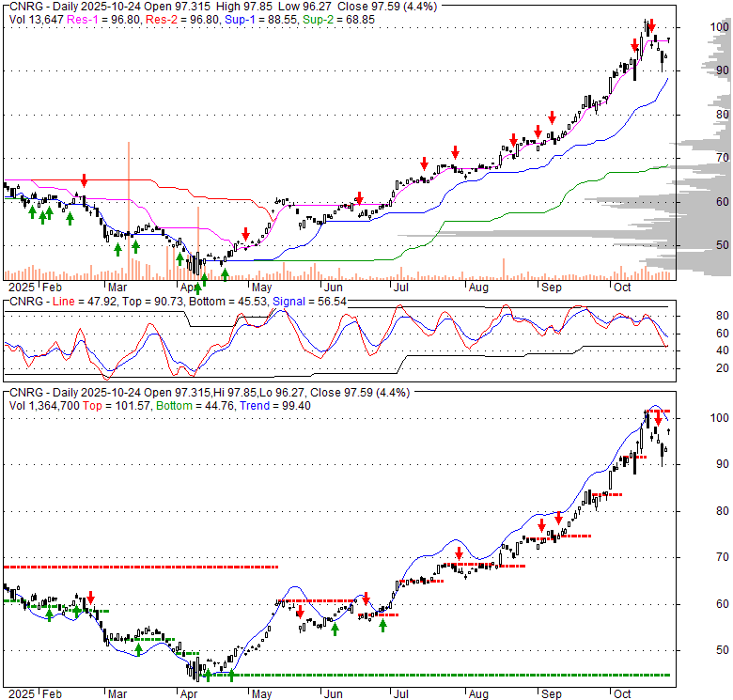
Task: Click the leftmost green arrow in top price chart
Action: 32,213
